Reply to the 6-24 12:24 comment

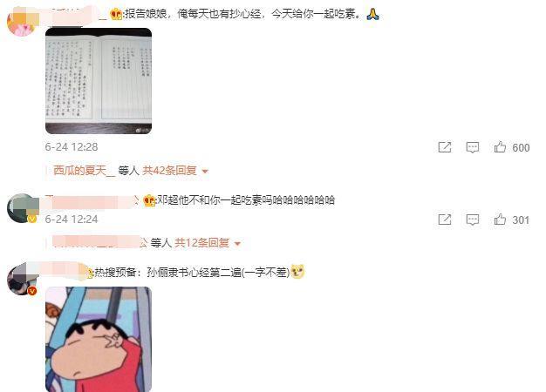473,220
